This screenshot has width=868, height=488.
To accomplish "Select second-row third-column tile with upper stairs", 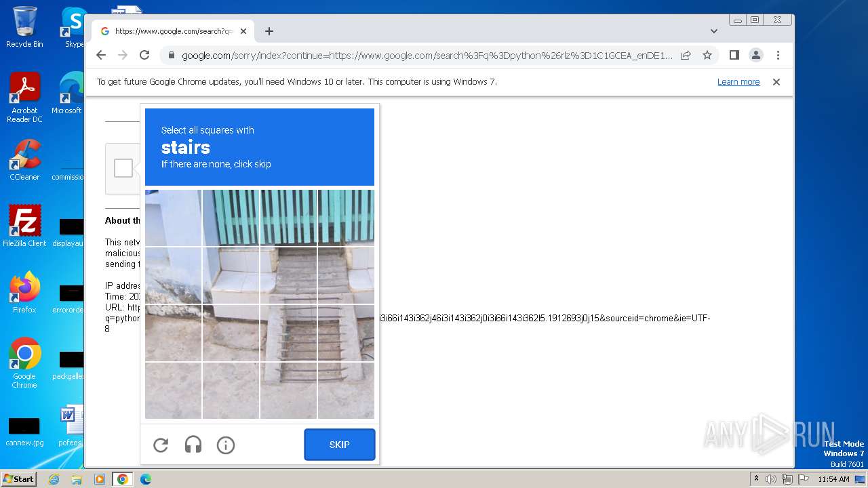I will (x=288, y=275).
